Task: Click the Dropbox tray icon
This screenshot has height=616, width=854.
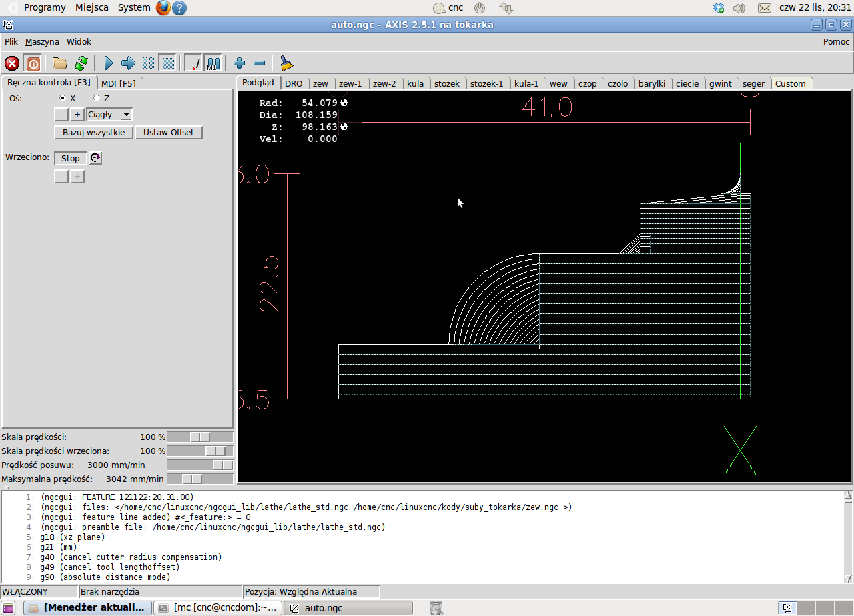Action: (719, 8)
